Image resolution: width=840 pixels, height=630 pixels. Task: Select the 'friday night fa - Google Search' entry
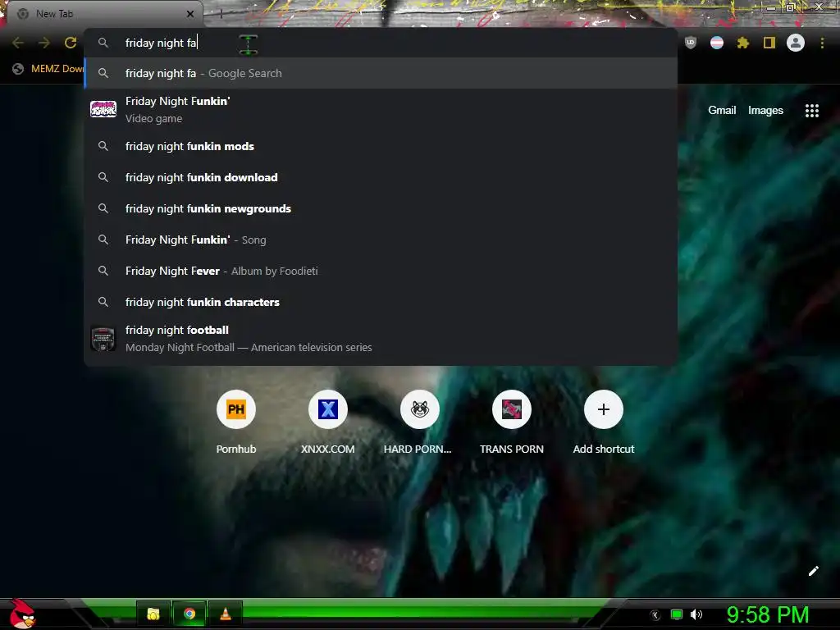tap(381, 73)
